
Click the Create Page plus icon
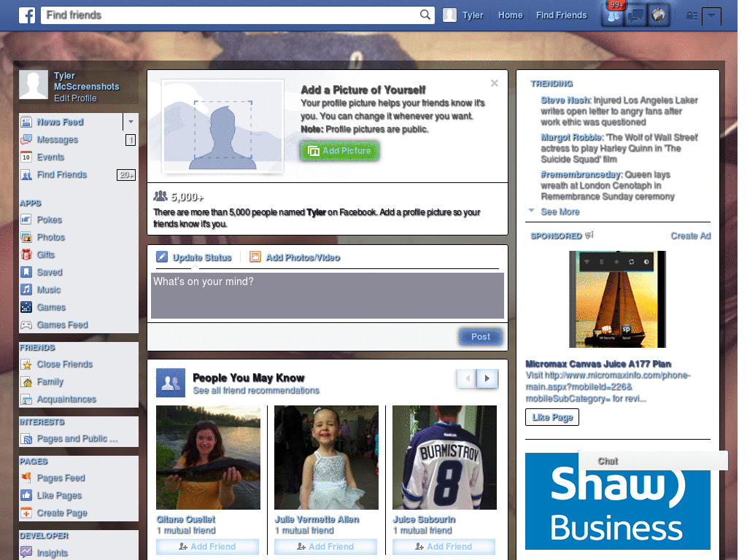pos(26,513)
